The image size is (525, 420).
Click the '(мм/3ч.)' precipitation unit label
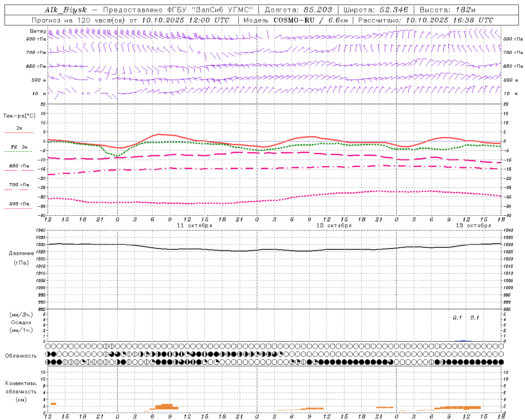[x=21, y=315]
